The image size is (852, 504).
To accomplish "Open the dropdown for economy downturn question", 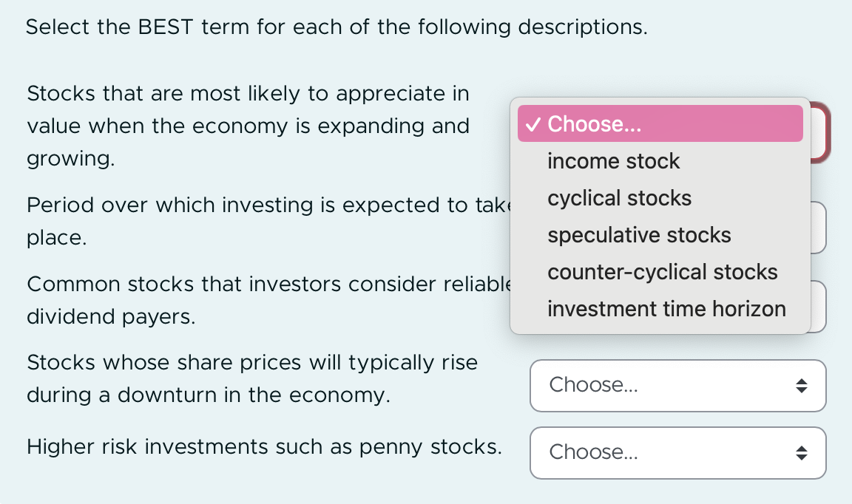I will (x=677, y=385).
